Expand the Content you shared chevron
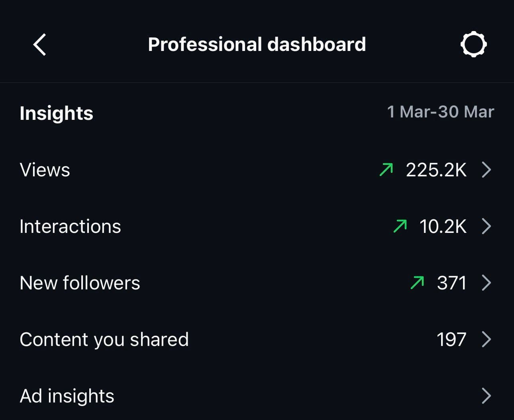 tap(486, 339)
